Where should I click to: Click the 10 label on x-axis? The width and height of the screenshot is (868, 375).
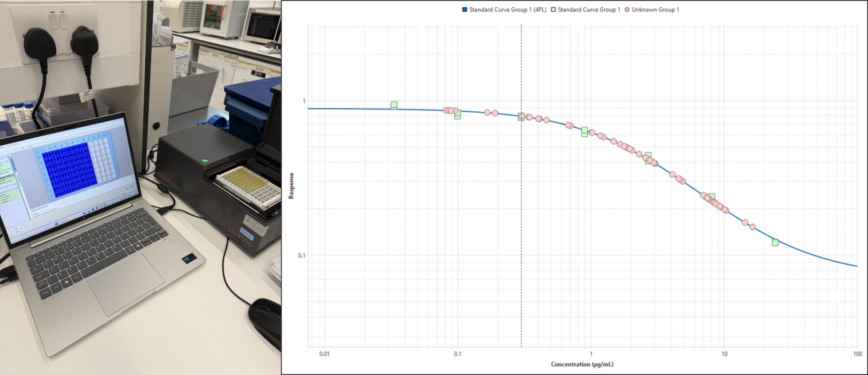tap(724, 354)
